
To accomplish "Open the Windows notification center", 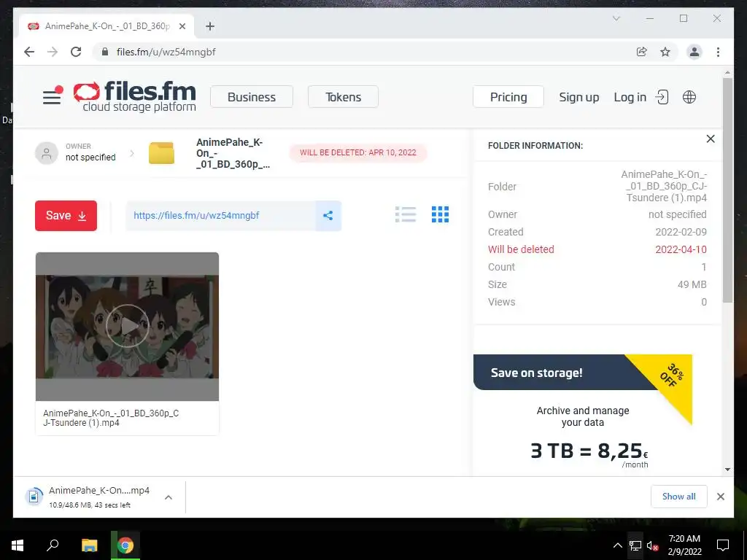I will pyautogui.click(x=723, y=545).
